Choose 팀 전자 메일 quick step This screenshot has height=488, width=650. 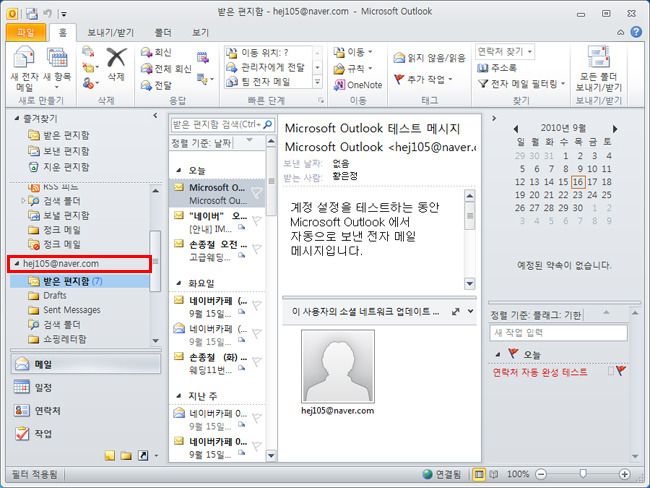268,82
